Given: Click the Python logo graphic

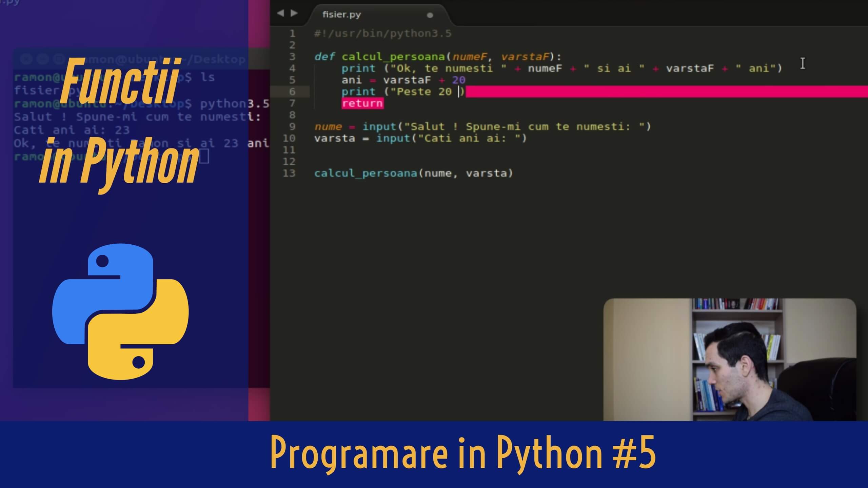Looking at the screenshot, I should (120, 311).
